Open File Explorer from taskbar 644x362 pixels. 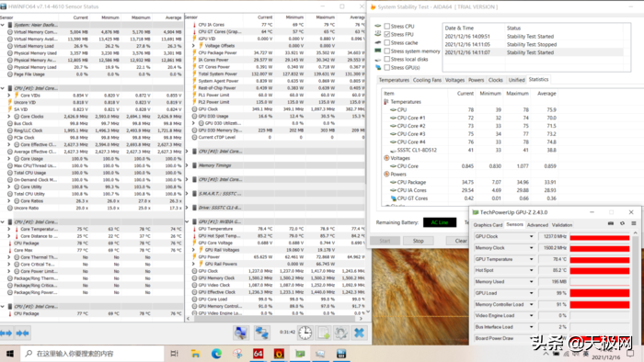(x=195, y=354)
